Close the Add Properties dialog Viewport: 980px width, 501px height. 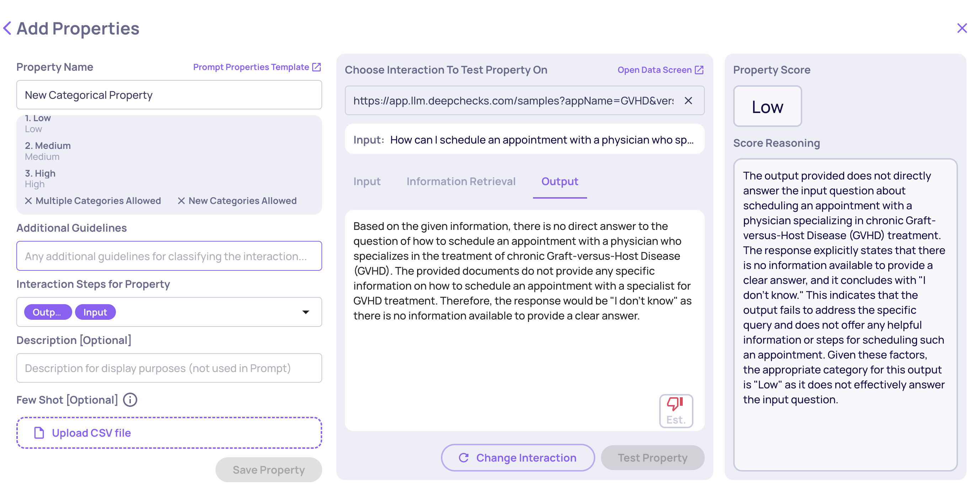click(962, 28)
